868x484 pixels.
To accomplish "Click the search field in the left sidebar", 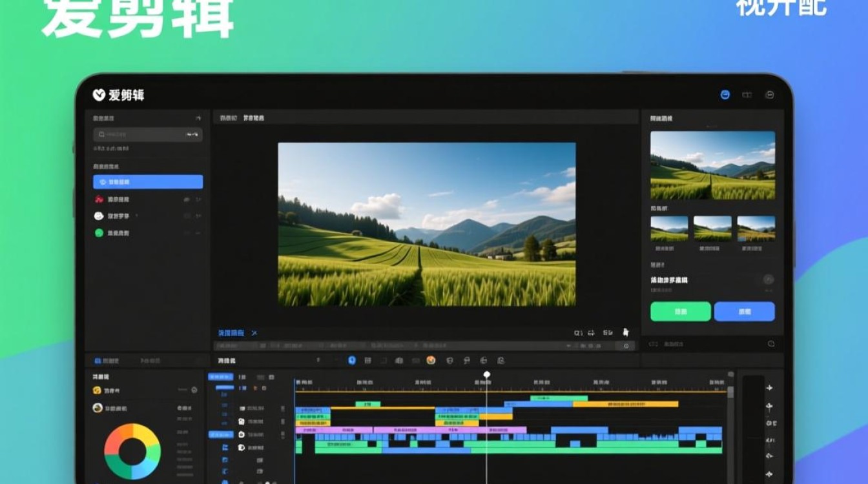I will point(148,134).
